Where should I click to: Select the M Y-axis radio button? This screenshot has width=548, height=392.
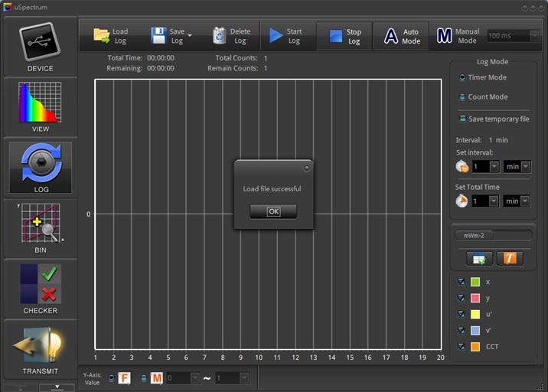(144, 378)
